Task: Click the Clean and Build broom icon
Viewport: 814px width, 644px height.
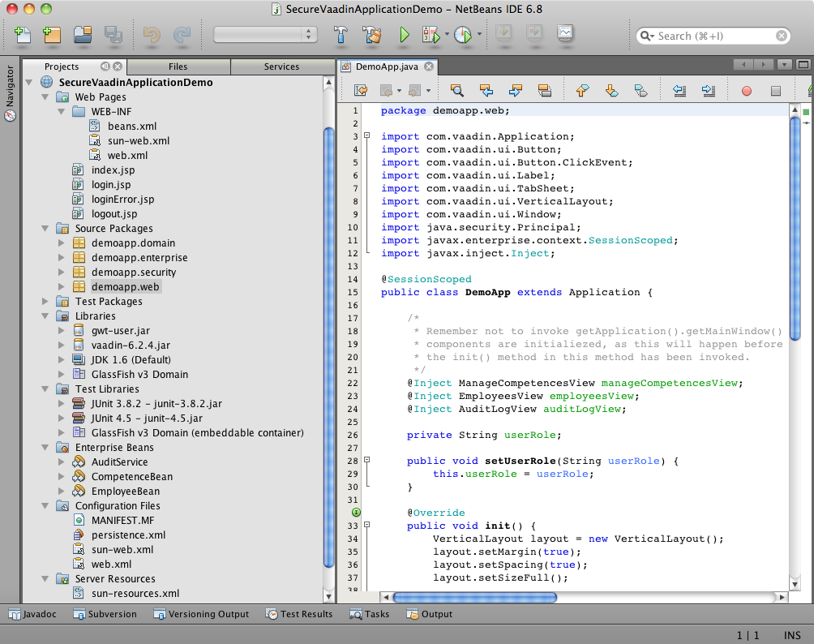Action: (371, 35)
